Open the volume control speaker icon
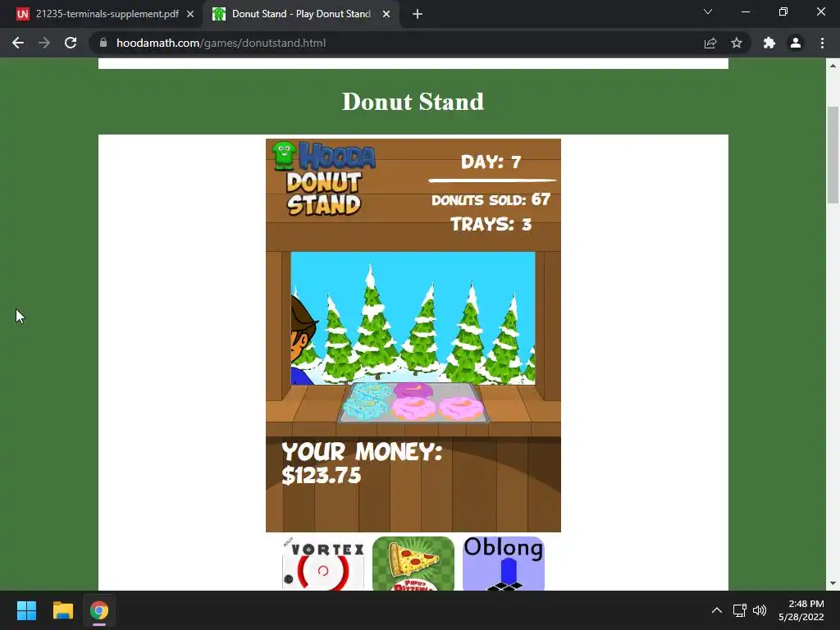This screenshot has height=630, width=840. click(759, 610)
